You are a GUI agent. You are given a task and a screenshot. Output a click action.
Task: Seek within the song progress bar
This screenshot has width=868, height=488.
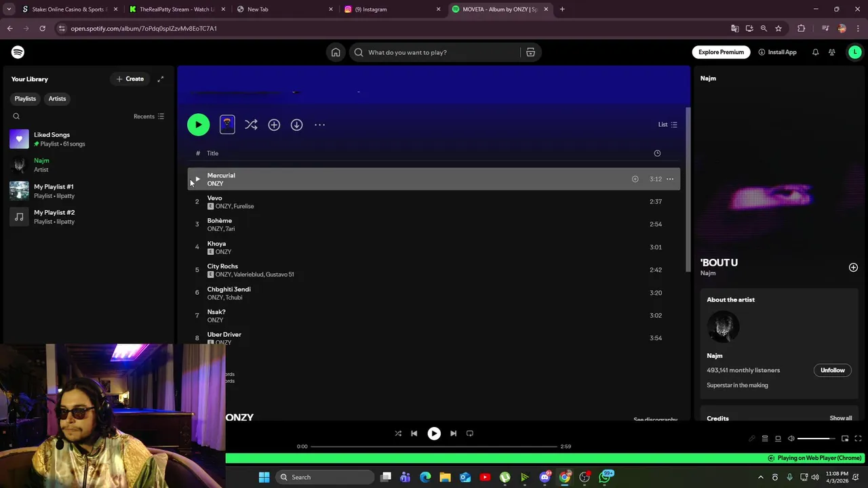tap(434, 447)
